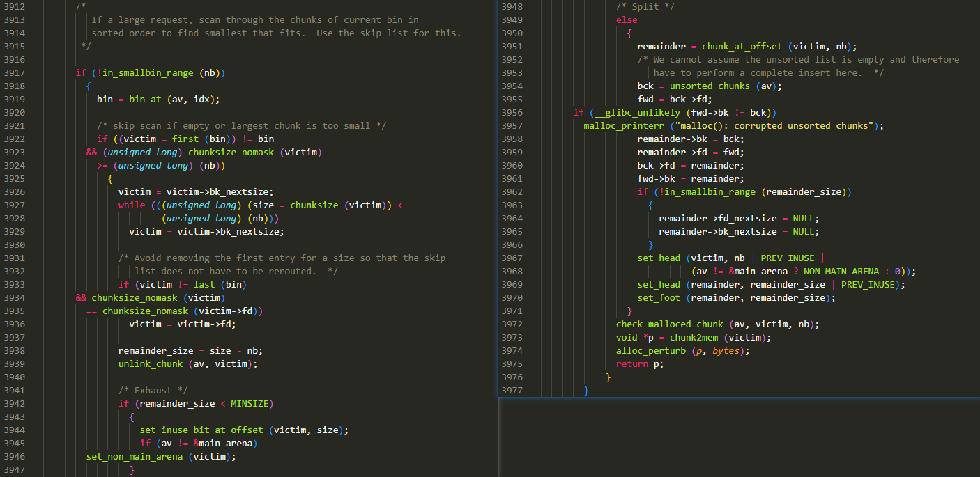
Task: Click the unsorted_chunks call on line 3954
Action: click(x=710, y=86)
